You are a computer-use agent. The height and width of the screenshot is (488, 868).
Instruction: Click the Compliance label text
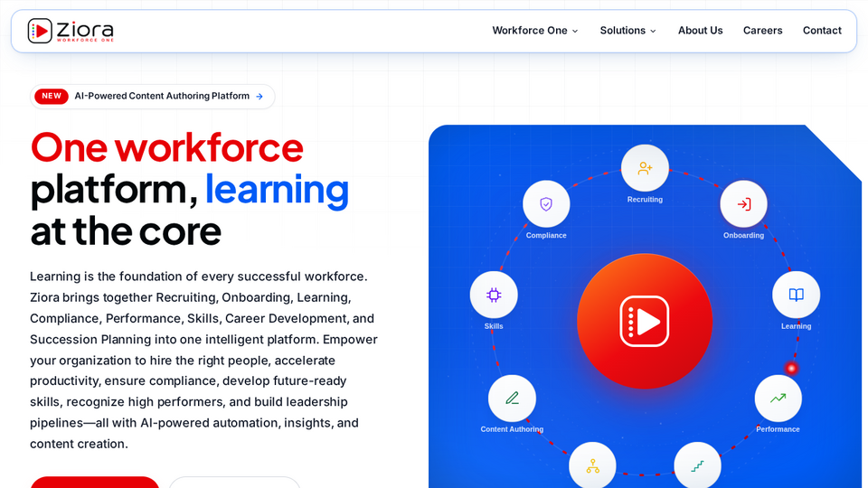546,235
